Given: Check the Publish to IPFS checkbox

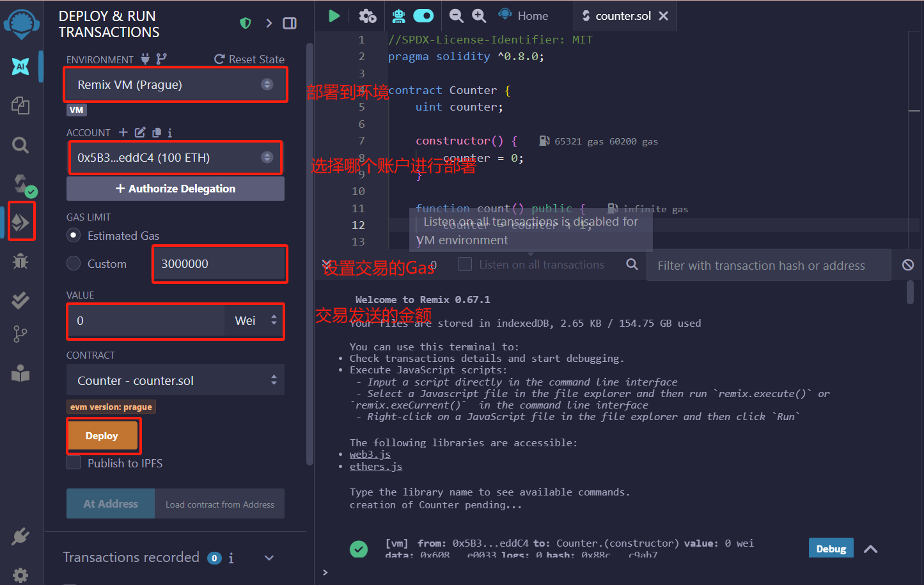Looking at the screenshot, I should click(74, 463).
